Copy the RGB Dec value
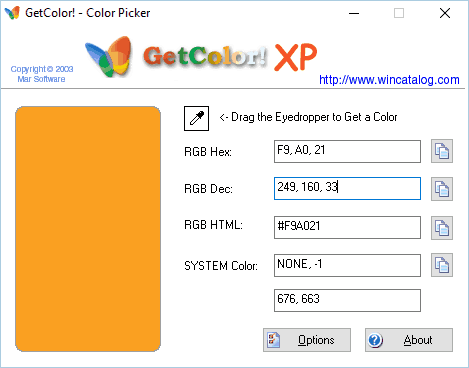The width and height of the screenshot is (469, 368). [442, 189]
